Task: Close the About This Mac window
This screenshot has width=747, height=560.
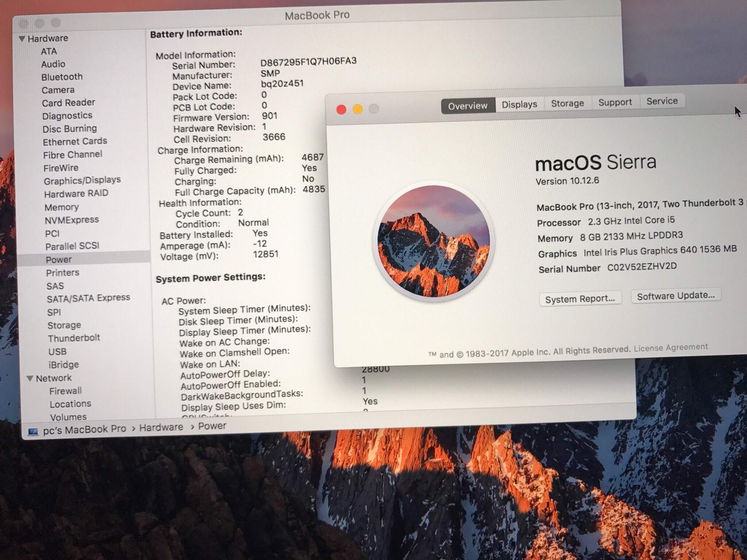Action: pos(341,110)
